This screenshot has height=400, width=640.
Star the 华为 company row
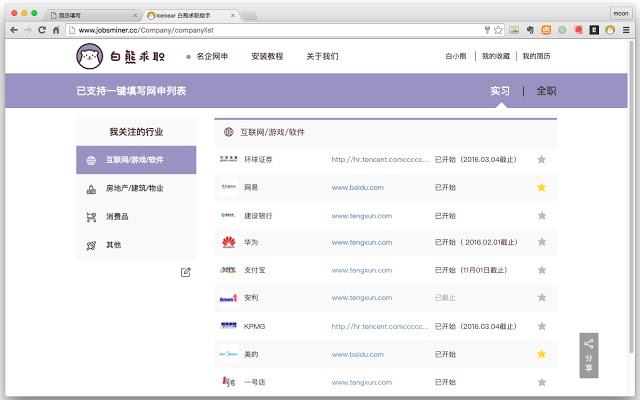[x=542, y=242]
